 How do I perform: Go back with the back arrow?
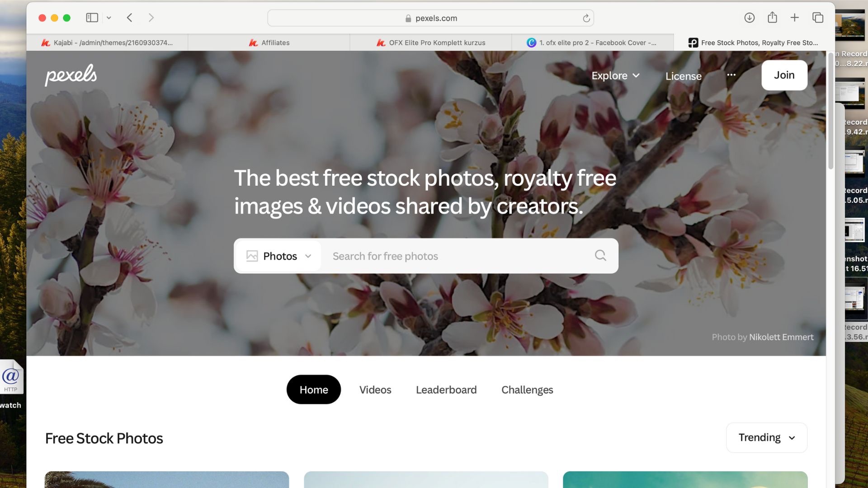click(x=130, y=18)
